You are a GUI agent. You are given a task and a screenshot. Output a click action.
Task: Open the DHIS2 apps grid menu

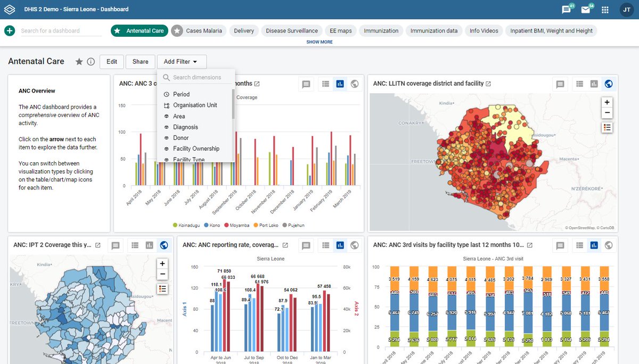(605, 10)
